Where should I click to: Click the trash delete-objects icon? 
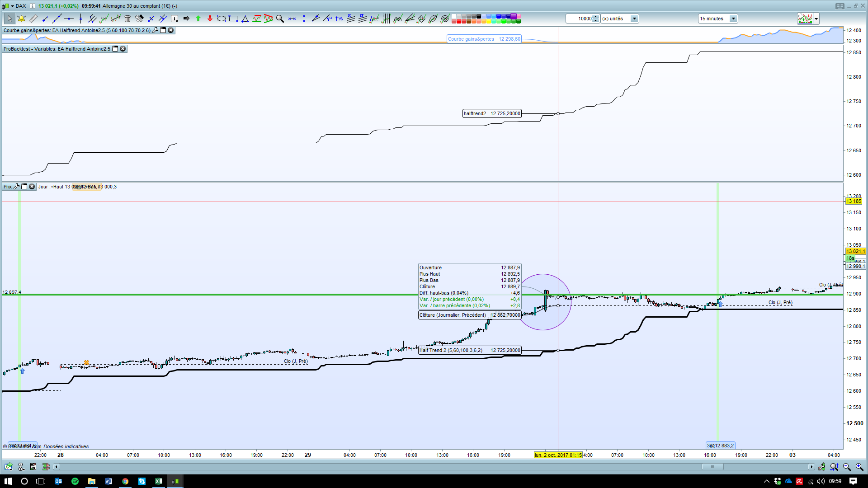coord(127,19)
